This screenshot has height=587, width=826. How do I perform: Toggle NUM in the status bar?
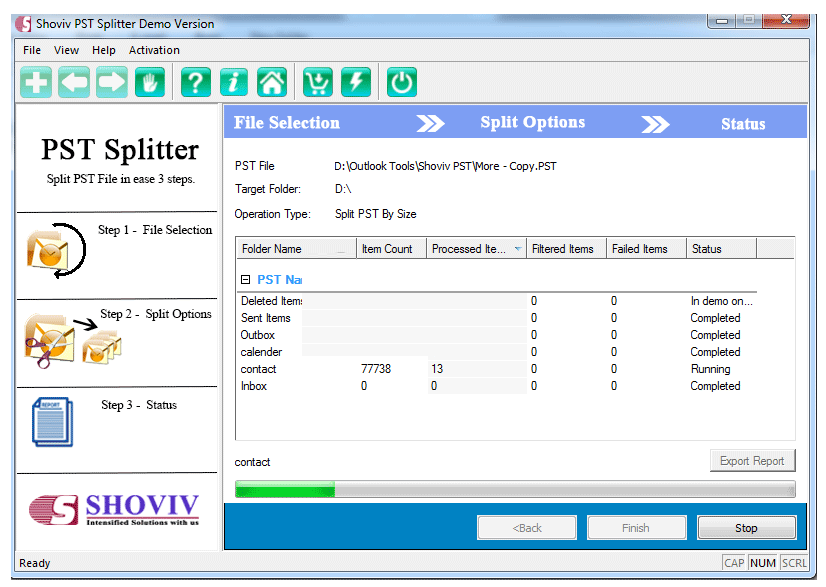(x=763, y=563)
